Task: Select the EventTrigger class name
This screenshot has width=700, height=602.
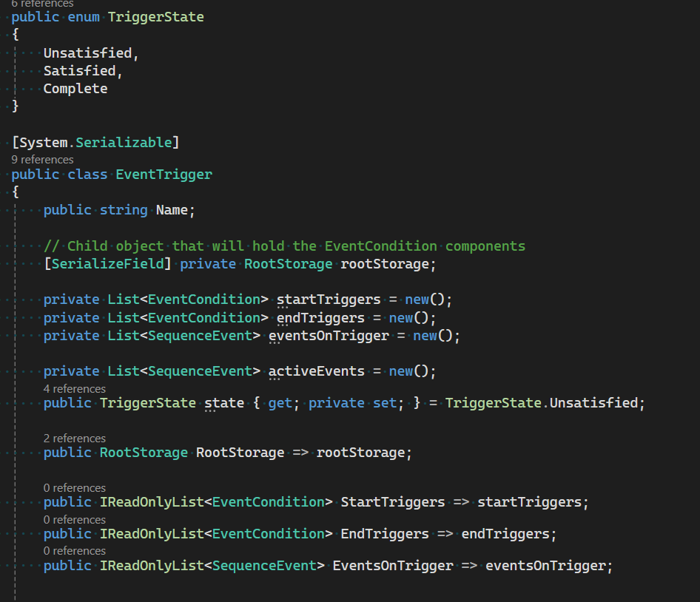Action: (164, 174)
